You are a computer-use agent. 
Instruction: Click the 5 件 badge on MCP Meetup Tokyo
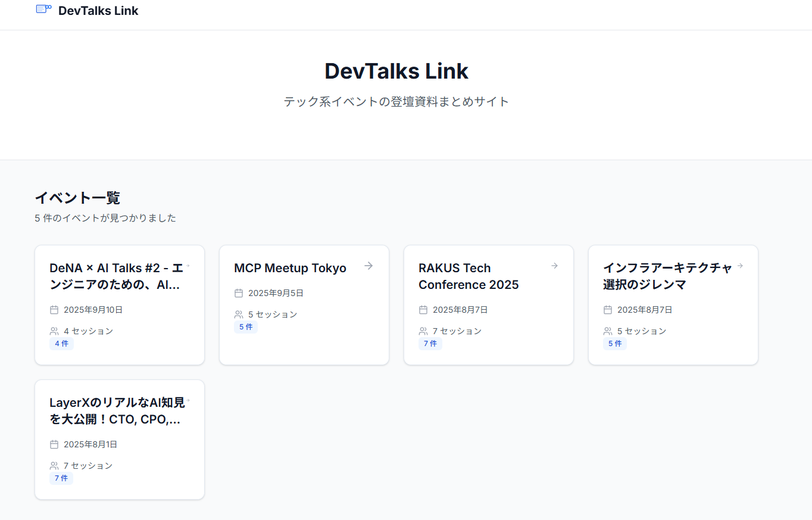[x=246, y=327]
